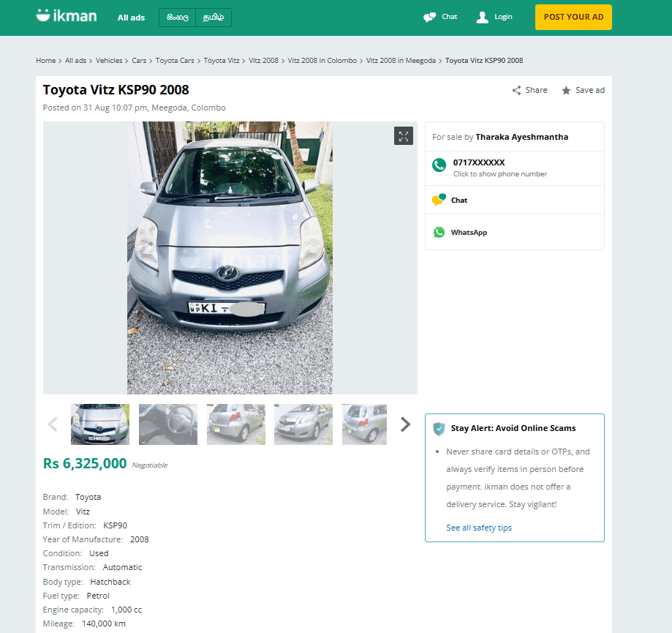Open the All ads menu
The height and width of the screenshot is (633, 672).
[131, 17]
